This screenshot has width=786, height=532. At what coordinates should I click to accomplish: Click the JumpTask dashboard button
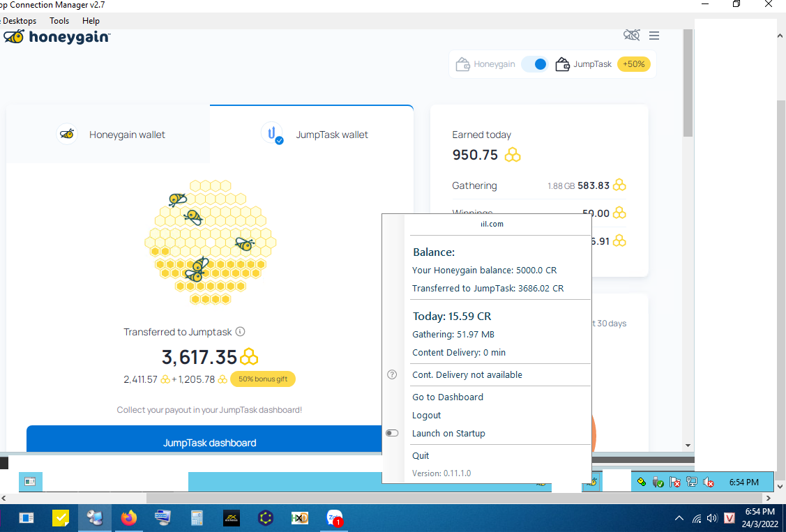[209, 443]
